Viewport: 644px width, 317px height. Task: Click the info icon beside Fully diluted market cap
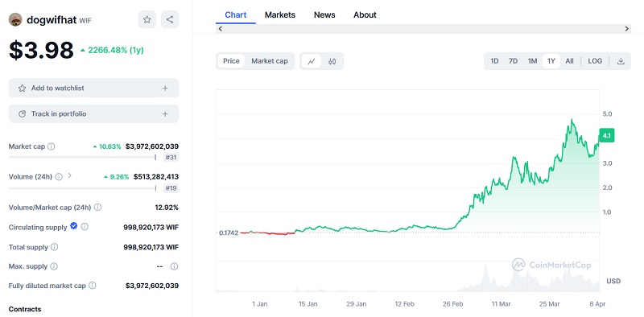(x=93, y=286)
